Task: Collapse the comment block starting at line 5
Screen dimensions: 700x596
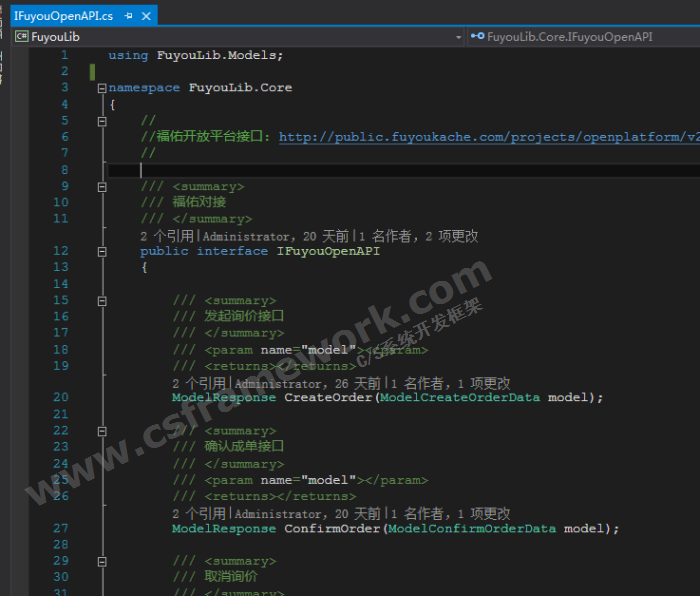Action: pyautogui.click(x=101, y=121)
